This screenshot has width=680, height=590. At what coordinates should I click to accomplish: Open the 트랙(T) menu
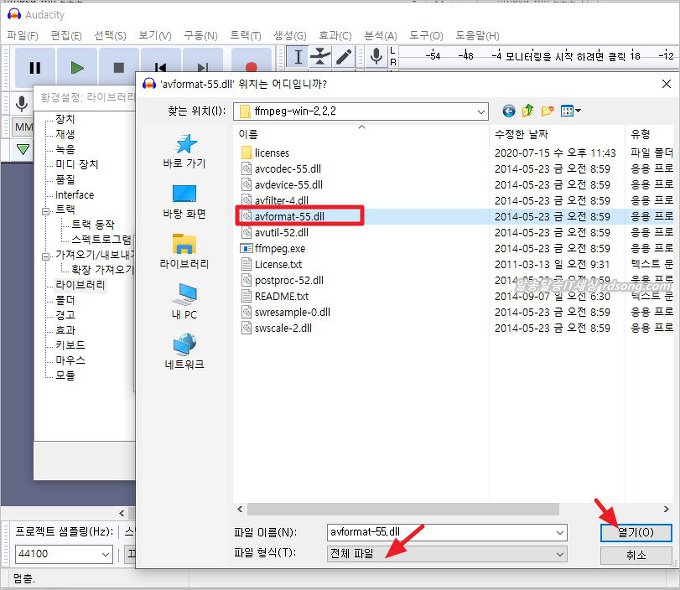244,36
